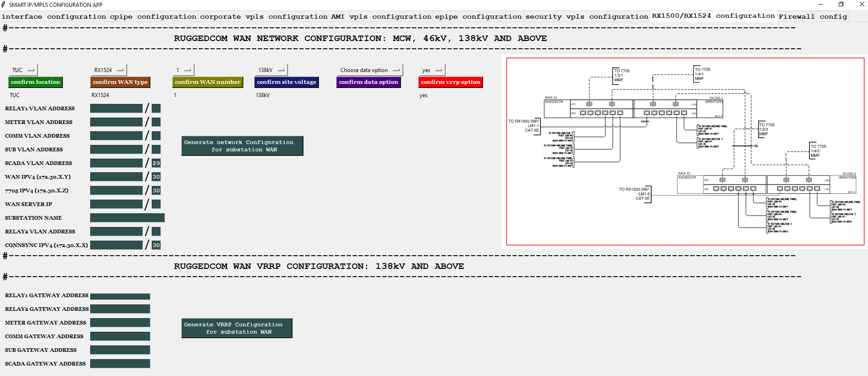Image resolution: width=868 pixels, height=376 pixels.
Task: Click the confirmed vrrp text yes
Action: 423,96
